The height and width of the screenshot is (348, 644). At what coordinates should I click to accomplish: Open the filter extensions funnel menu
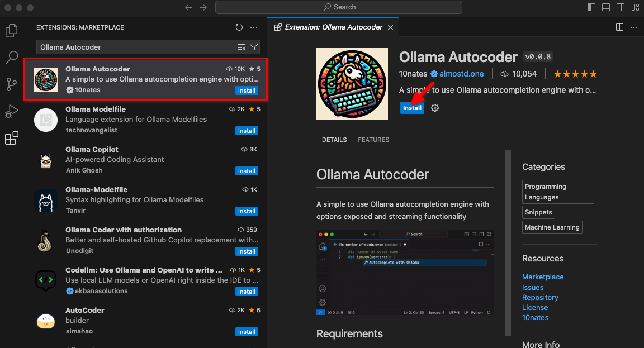254,47
